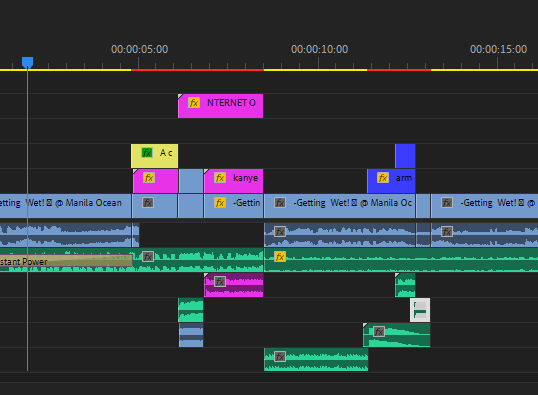Click the fx badge on the kanye clip
538x395 pixels.
click(x=220, y=178)
